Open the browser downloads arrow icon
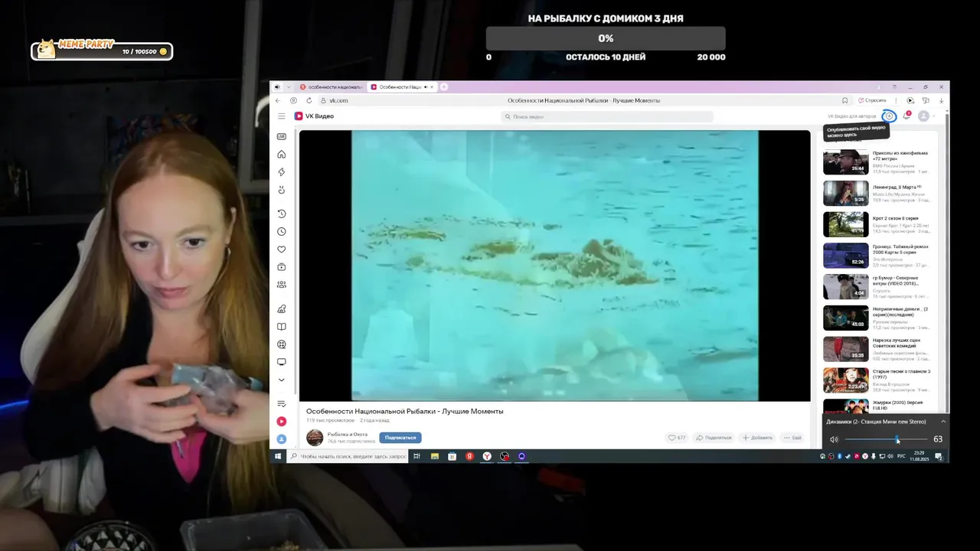The height and width of the screenshot is (551, 980). tap(941, 100)
